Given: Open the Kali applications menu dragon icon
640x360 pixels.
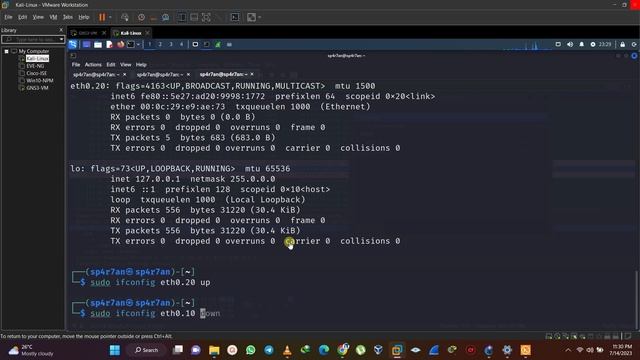Looking at the screenshot, I should coord(73,44).
